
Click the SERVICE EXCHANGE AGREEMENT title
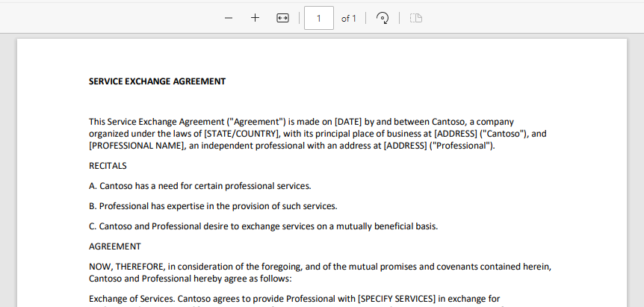point(157,81)
